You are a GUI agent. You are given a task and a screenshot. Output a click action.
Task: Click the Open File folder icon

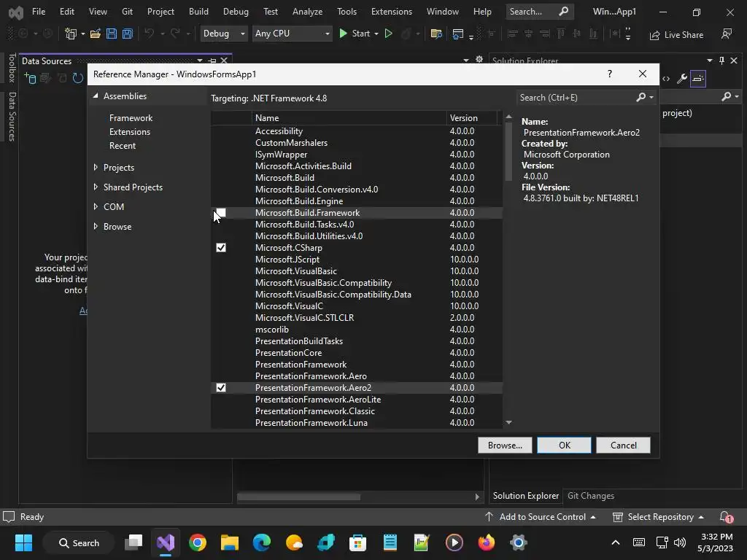[96, 34]
